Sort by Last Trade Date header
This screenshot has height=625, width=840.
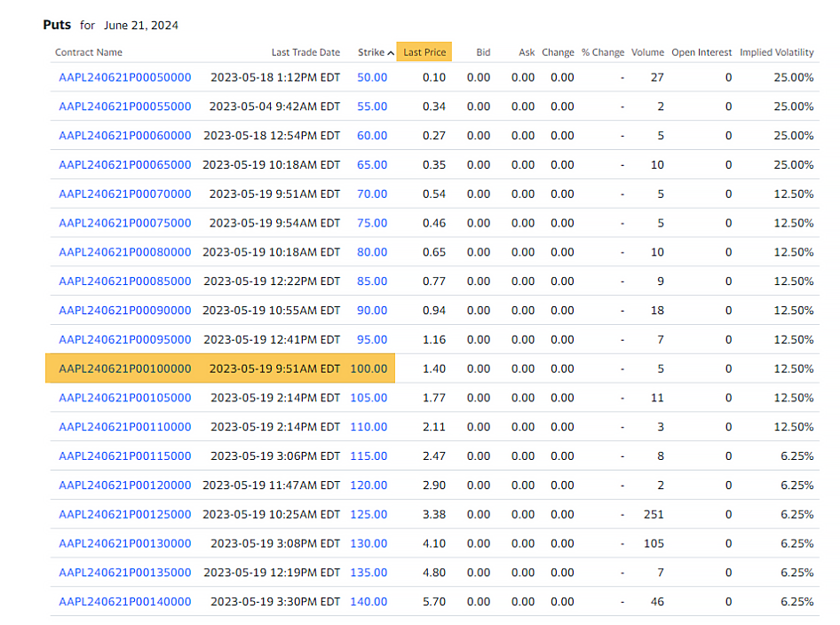pyautogui.click(x=305, y=52)
